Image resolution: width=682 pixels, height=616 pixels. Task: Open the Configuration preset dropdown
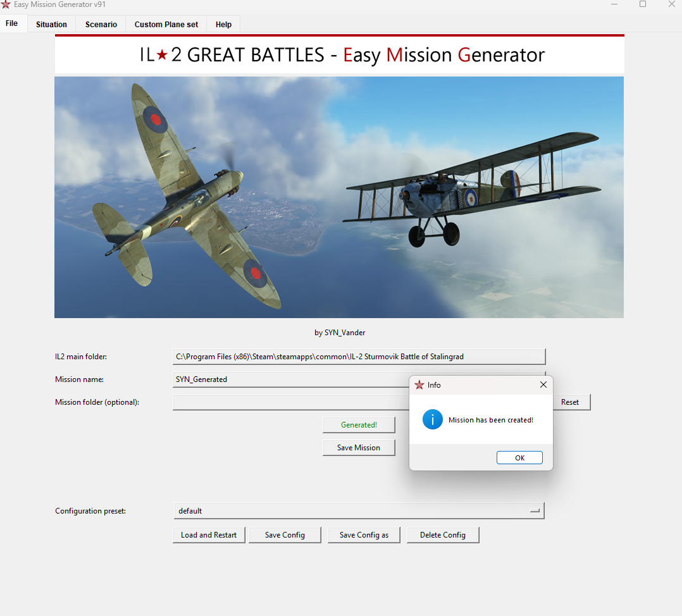(x=359, y=511)
